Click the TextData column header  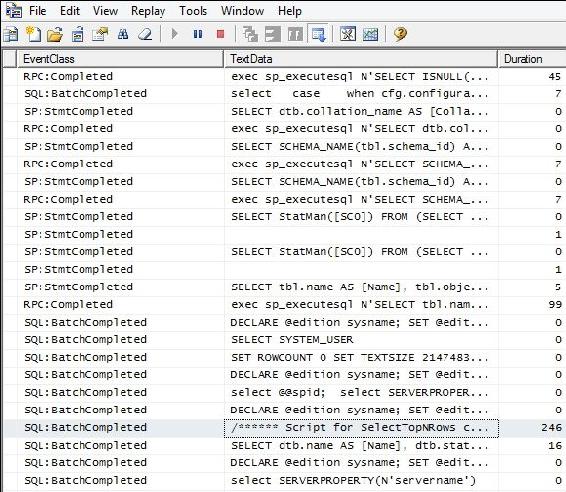361,59
